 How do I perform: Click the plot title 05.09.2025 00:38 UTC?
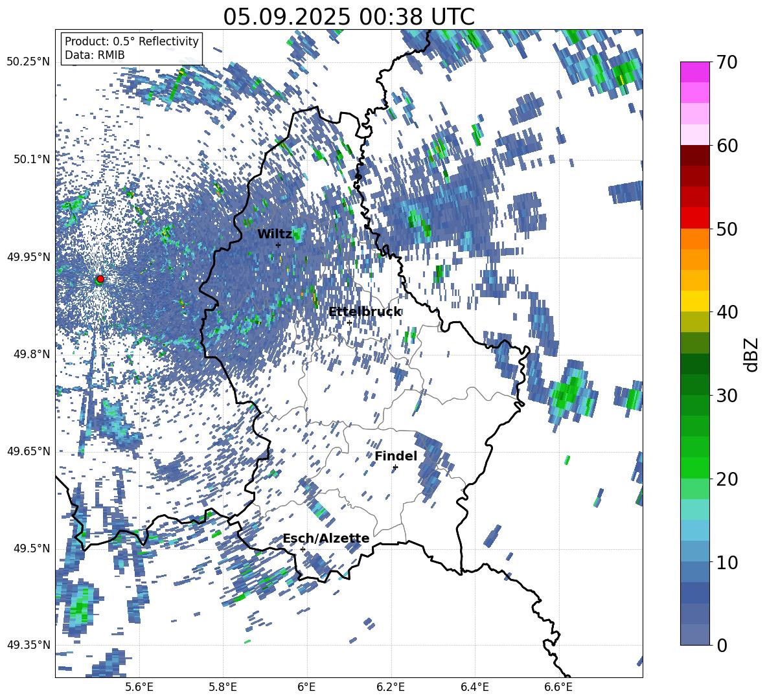[349, 17]
